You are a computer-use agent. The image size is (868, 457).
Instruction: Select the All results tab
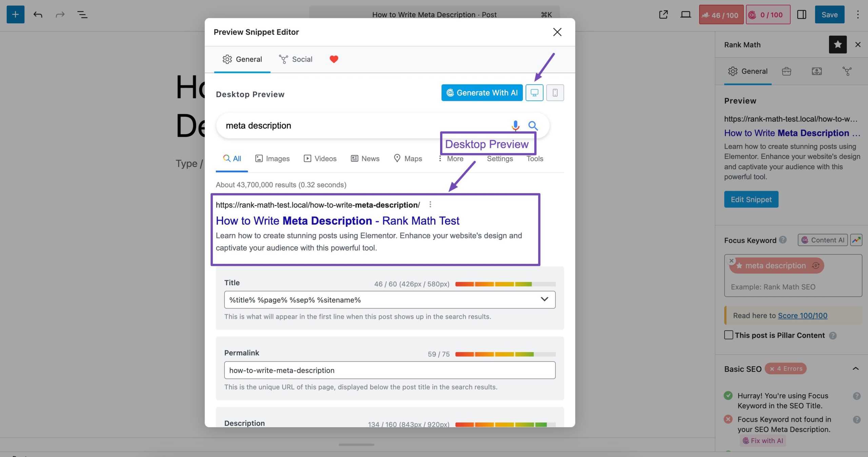[x=232, y=159]
